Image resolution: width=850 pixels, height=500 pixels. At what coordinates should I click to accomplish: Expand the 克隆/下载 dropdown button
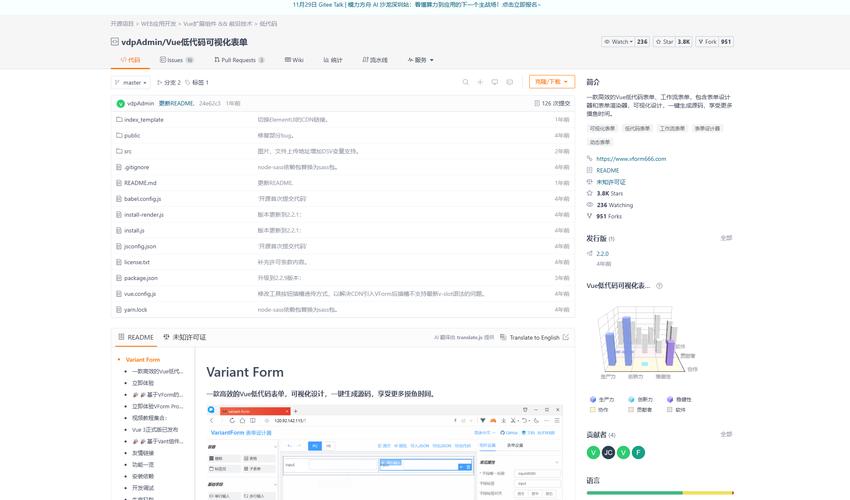(553, 82)
